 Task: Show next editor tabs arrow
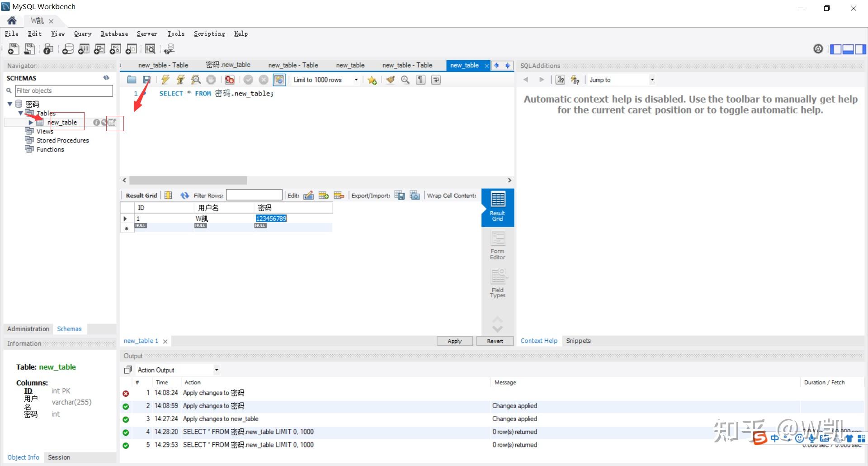(508, 66)
